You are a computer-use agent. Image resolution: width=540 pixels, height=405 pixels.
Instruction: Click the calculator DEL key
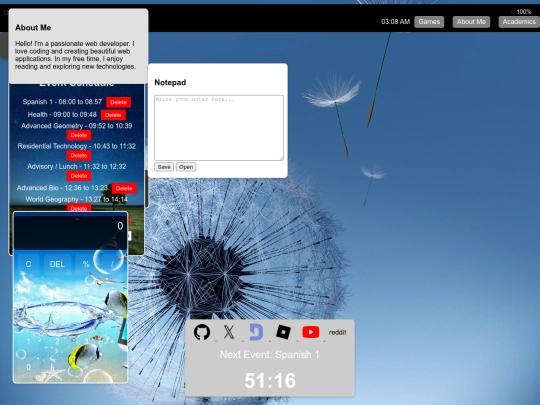[x=58, y=264]
